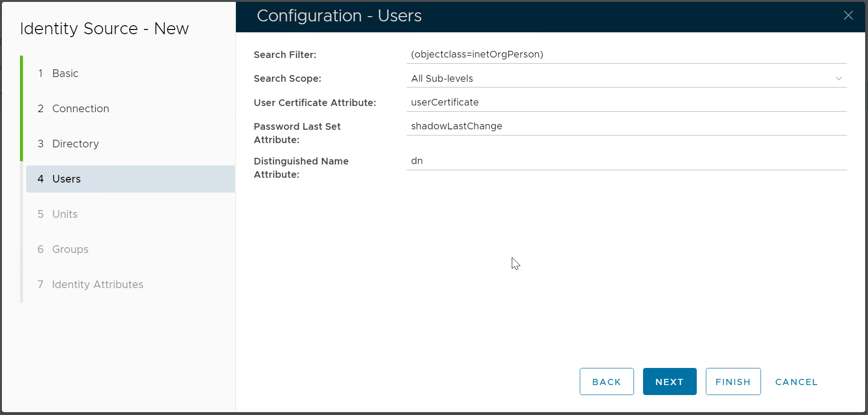
Task: Click the Password Last Set Attribute label
Action: pyautogui.click(x=297, y=133)
